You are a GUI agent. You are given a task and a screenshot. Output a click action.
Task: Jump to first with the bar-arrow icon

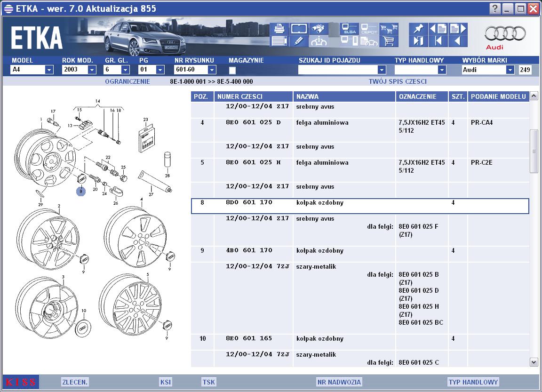[x=438, y=41]
